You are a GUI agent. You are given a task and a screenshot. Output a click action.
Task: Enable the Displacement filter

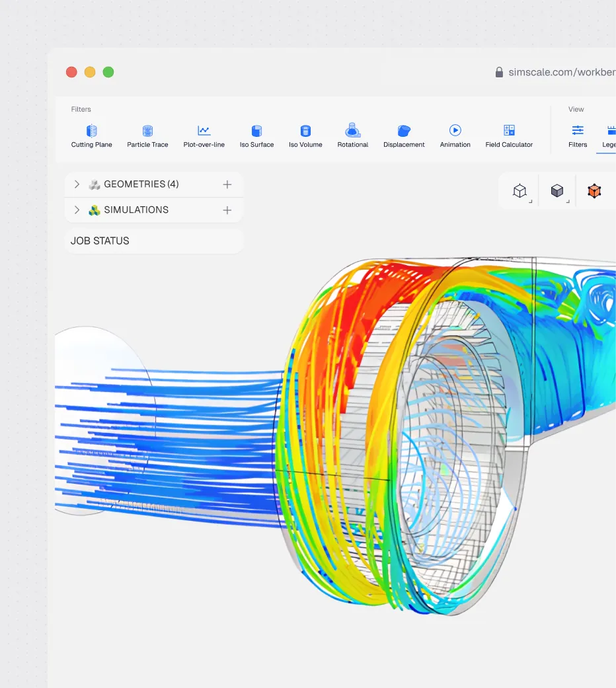404,136
